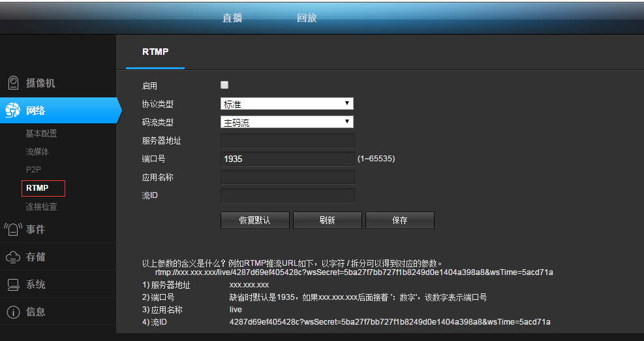Select 连接检查 in the sidebar

[x=41, y=206]
